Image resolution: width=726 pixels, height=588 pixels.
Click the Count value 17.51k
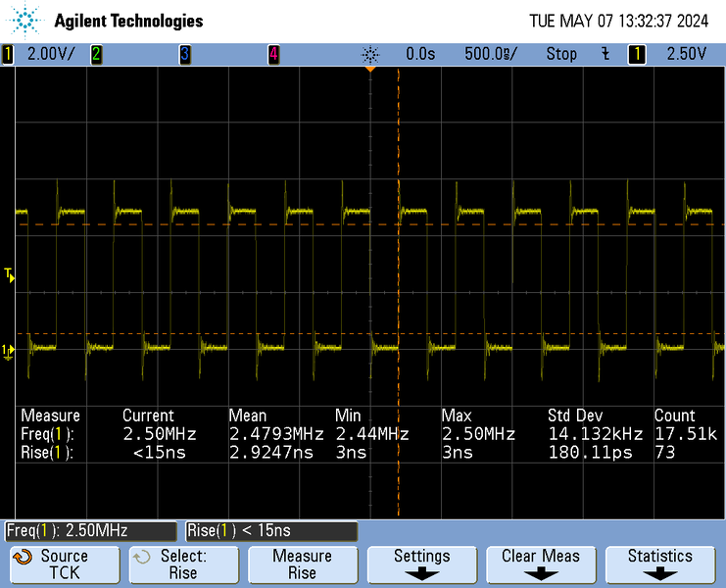click(686, 434)
